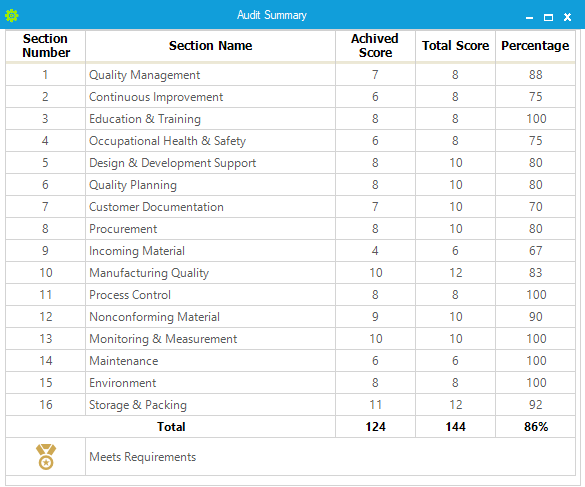
Task: Click the Total Score column header
Action: [455, 46]
